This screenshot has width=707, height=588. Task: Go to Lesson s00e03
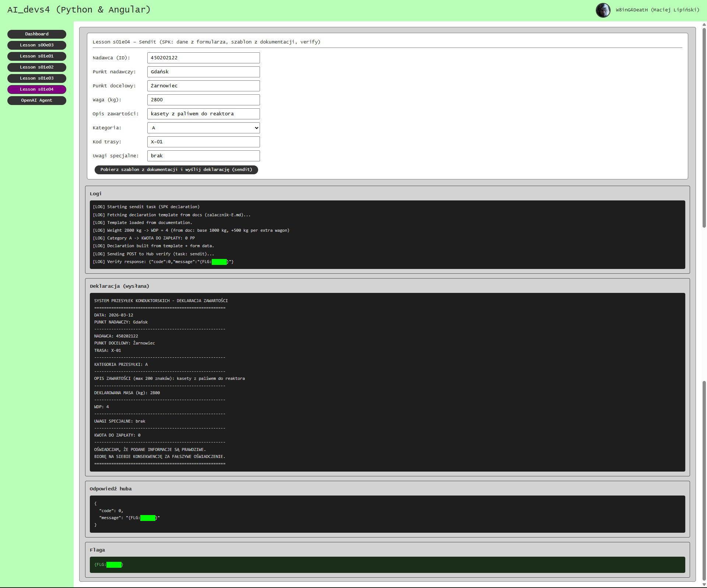[x=37, y=45]
